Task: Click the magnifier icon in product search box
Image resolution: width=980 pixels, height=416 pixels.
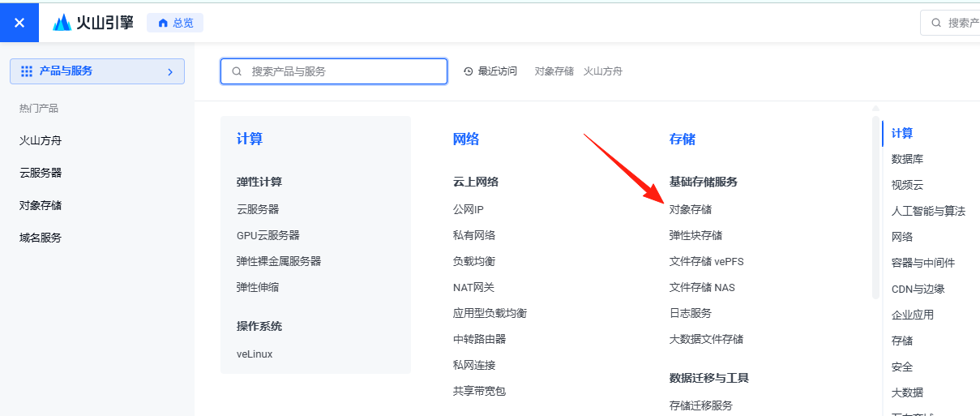Action: [x=237, y=71]
